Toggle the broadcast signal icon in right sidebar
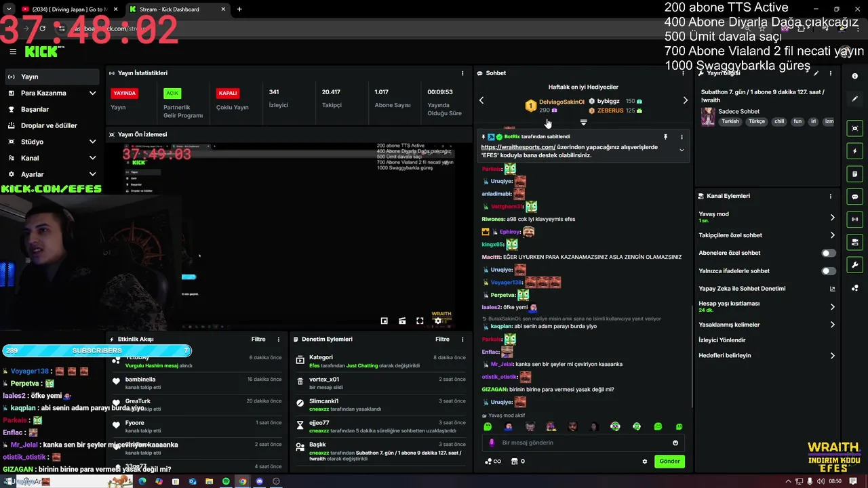This screenshot has height=488, width=868. tap(855, 219)
